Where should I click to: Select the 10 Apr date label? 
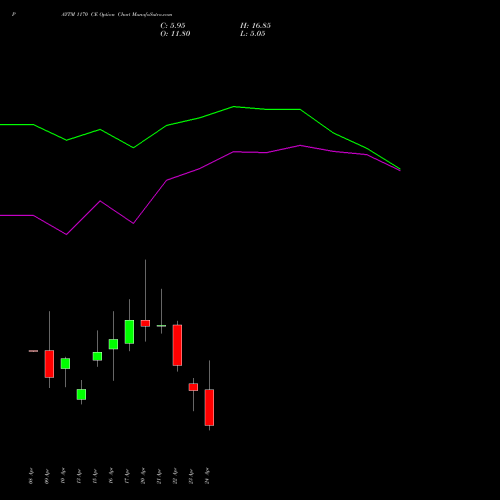63,476
